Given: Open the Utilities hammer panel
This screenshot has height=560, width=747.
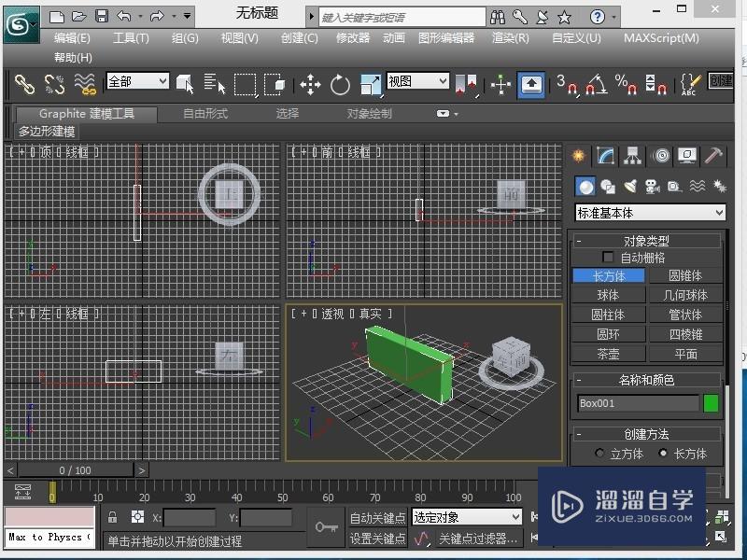Looking at the screenshot, I should 714,156.
